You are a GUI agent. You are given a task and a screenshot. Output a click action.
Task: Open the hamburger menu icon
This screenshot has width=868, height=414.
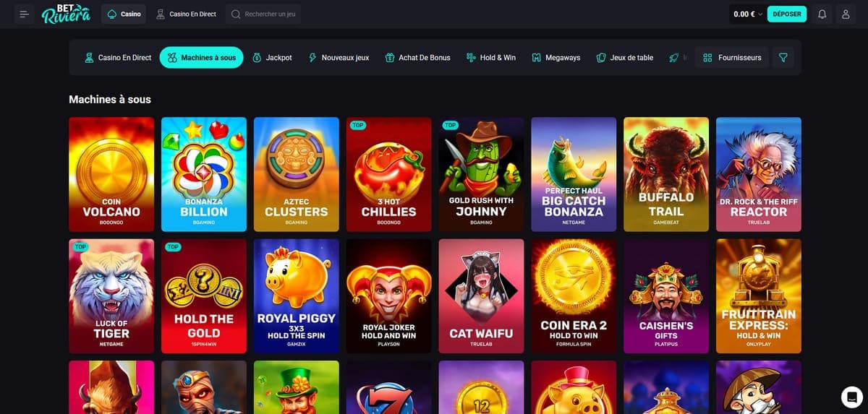click(x=24, y=14)
